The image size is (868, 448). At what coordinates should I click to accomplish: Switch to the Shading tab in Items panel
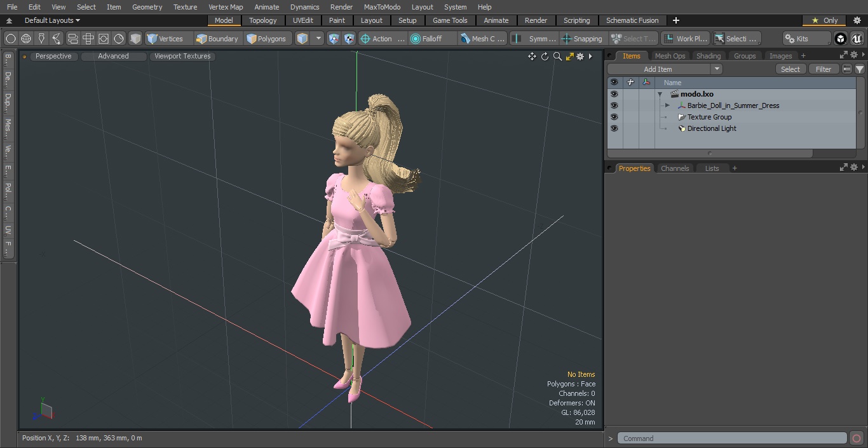click(709, 56)
